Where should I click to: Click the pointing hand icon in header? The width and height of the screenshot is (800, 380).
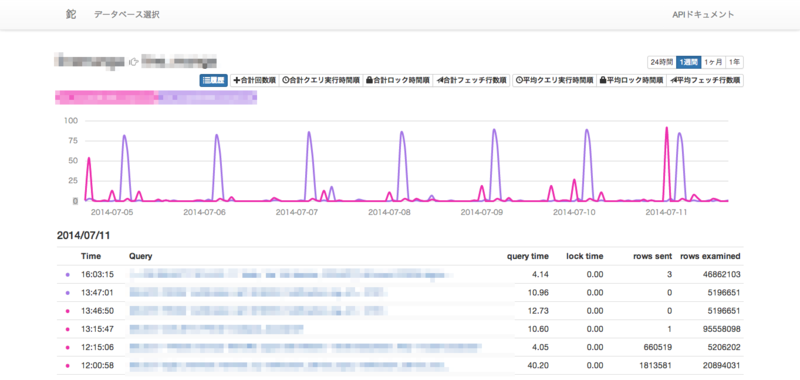pyautogui.click(x=133, y=62)
